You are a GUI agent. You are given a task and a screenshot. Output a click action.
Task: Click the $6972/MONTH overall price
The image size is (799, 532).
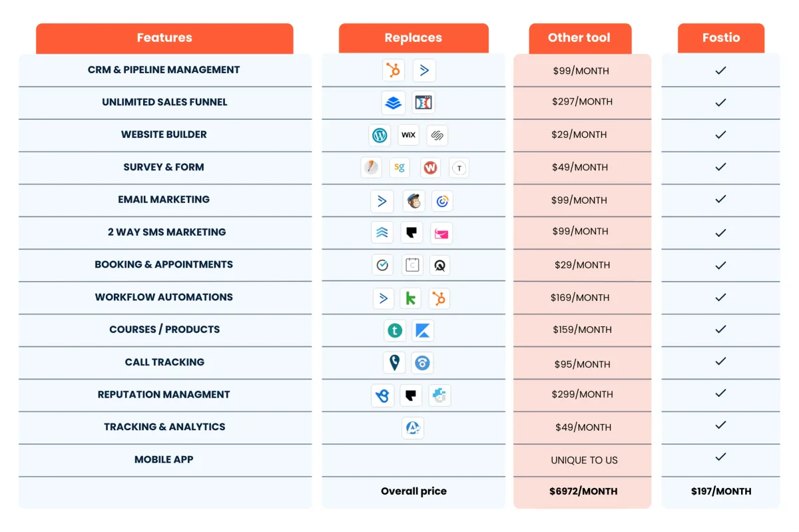583,491
